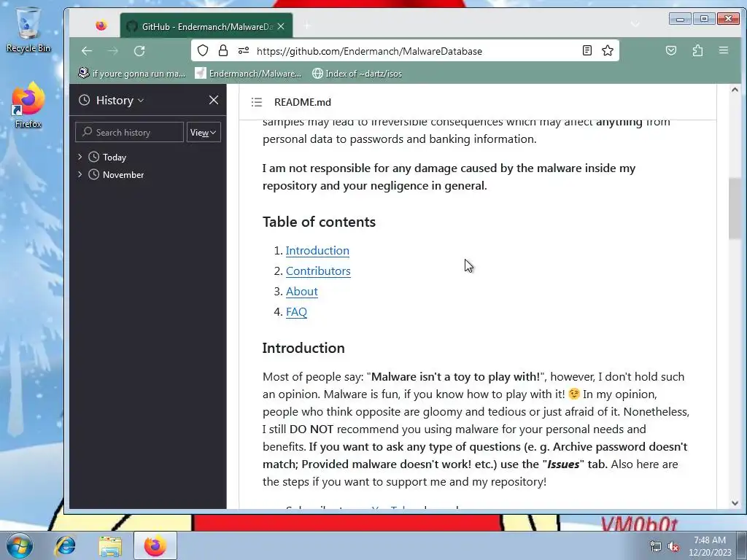
Task: Click the Table of contents heading
Action: coord(319,222)
